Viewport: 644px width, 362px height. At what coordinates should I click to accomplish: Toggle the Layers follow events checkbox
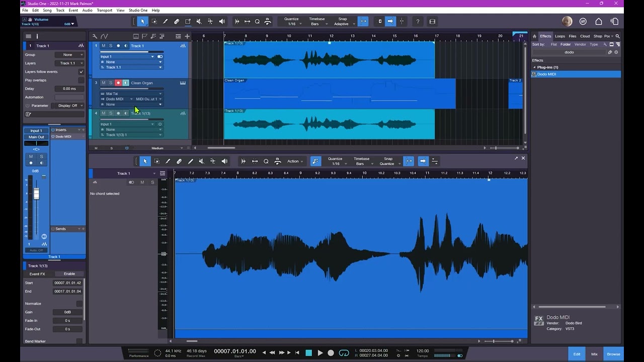[81, 72]
